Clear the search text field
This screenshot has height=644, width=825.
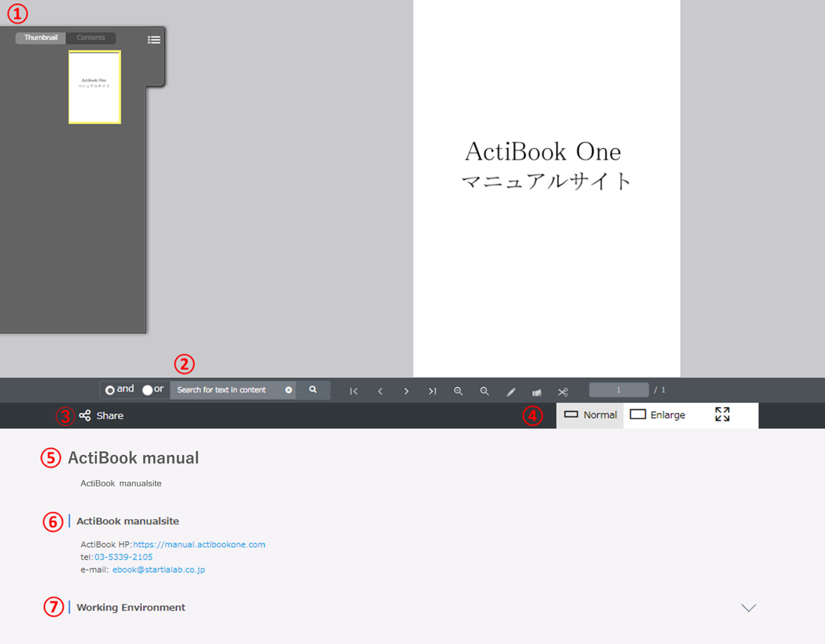coord(289,390)
